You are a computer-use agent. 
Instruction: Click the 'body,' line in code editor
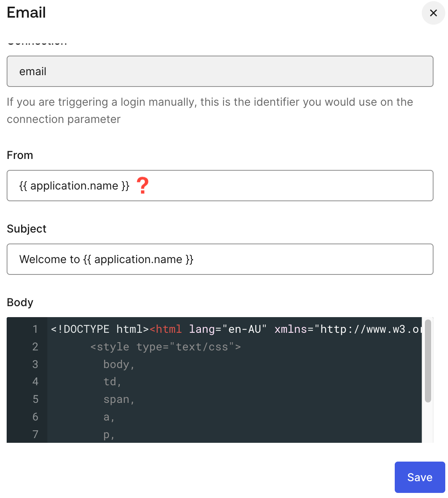119,364
